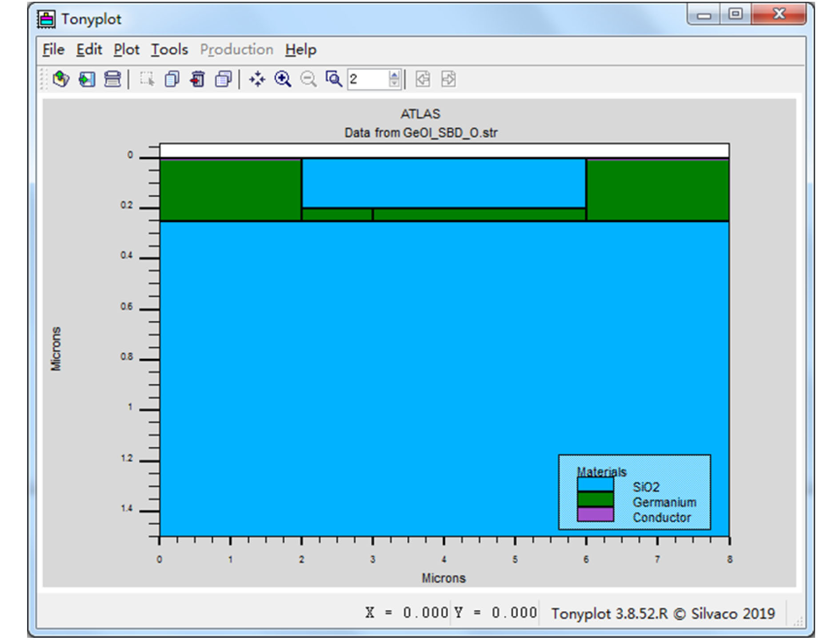840x640 pixels.
Task: Open the Production menu
Action: click(x=236, y=49)
